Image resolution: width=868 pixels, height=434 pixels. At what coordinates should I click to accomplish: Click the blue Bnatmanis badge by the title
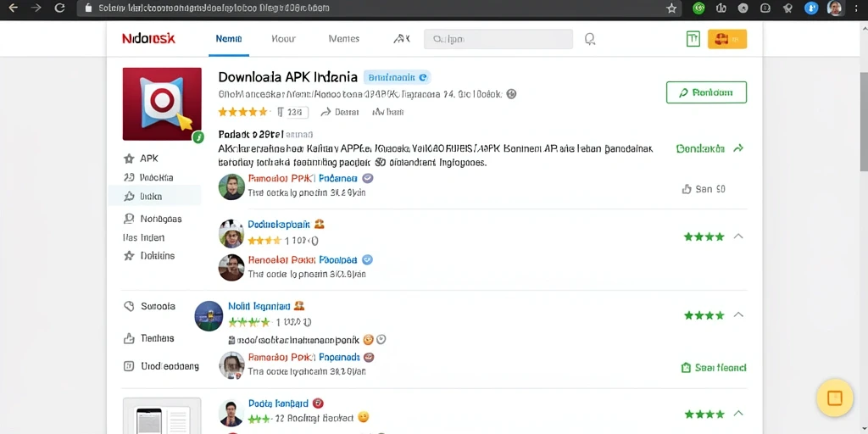click(x=397, y=77)
